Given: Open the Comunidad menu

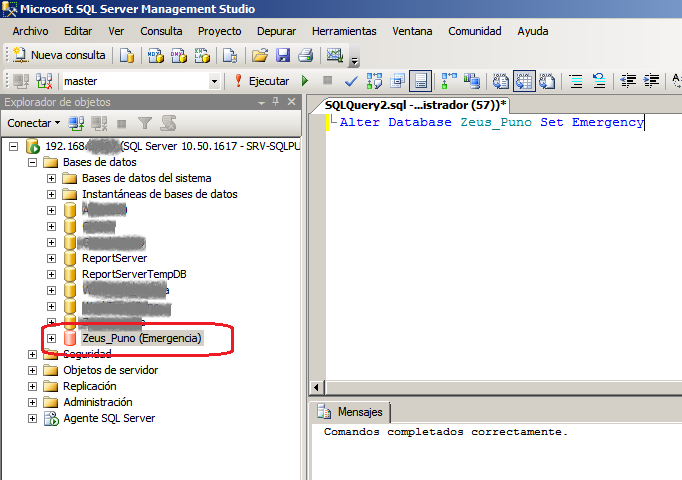Looking at the screenshot, I should click(475, 31).
